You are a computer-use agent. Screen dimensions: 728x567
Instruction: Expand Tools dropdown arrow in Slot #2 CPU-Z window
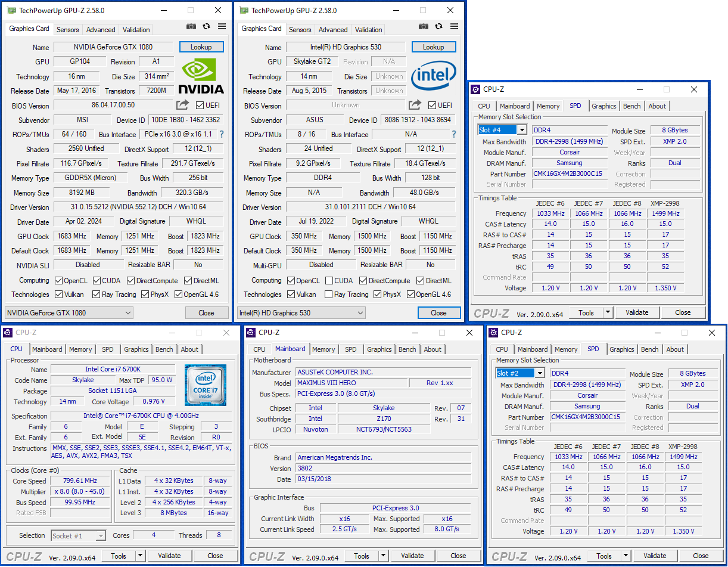[626, 556]
